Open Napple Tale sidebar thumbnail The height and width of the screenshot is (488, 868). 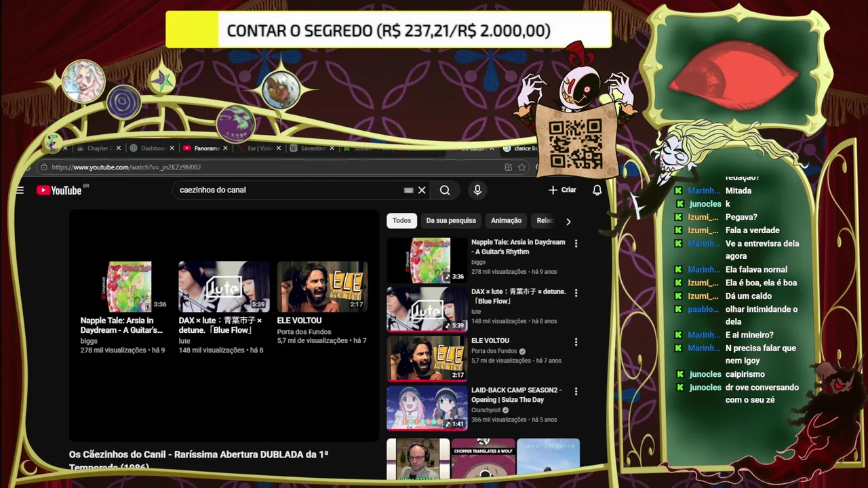[427, 260]
